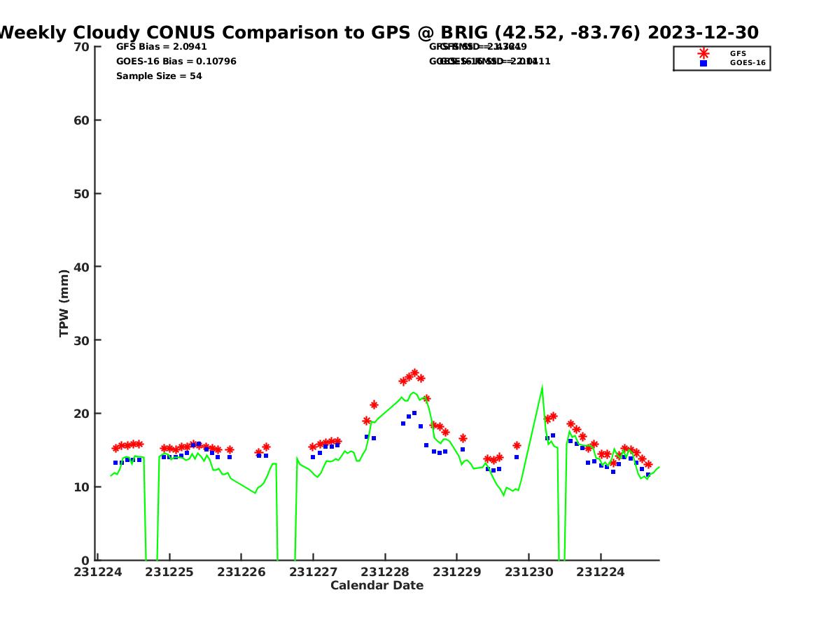Click the x-axis tick label 231230
Screen dimensions: 840x630
[528, 572]
